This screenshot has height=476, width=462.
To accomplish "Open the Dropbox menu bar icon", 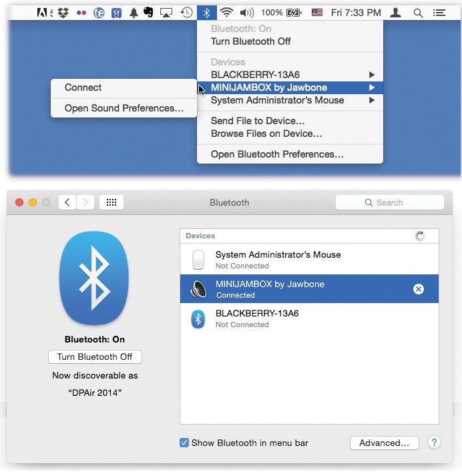I will coord(63,13).
